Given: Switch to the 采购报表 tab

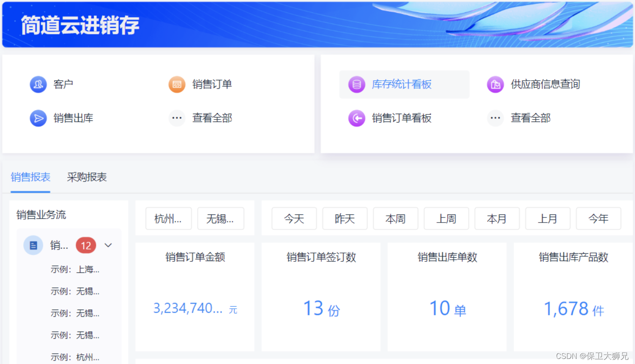Looking at the screenshot, I should tap(87, 177).
